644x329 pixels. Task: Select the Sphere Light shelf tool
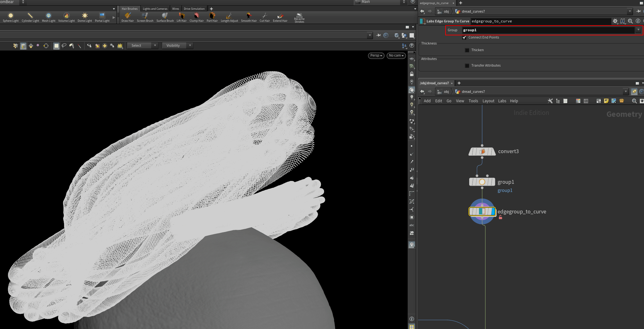[x=11, y=17]
